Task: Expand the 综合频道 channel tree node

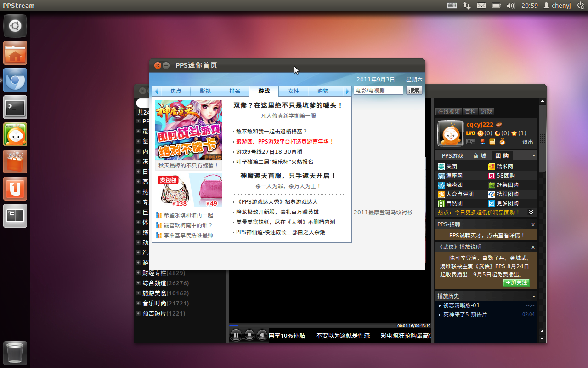Action: pos(138,283)
